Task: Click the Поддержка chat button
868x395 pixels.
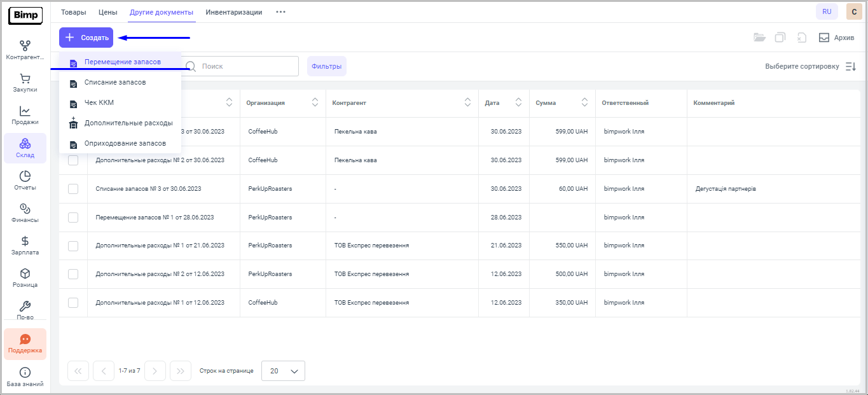Action: tap(25, 344)
